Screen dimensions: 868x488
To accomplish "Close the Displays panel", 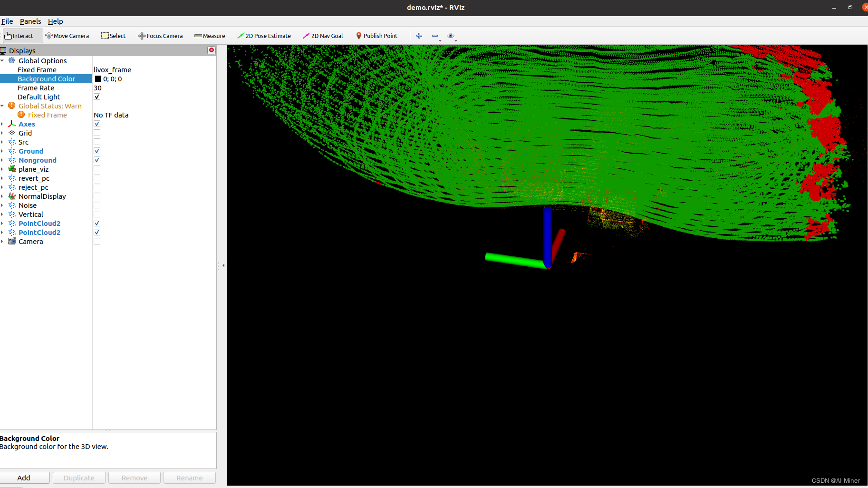I will (x=212, y=50).
